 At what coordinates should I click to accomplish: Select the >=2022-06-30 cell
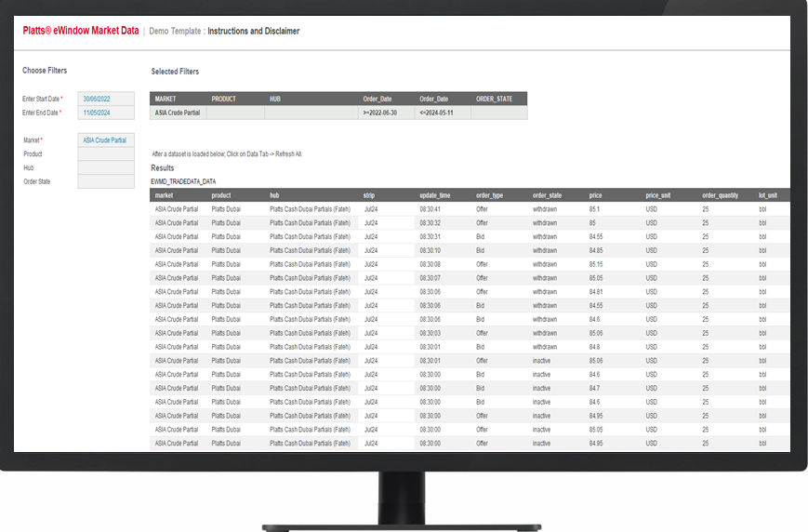coord(386,113)
